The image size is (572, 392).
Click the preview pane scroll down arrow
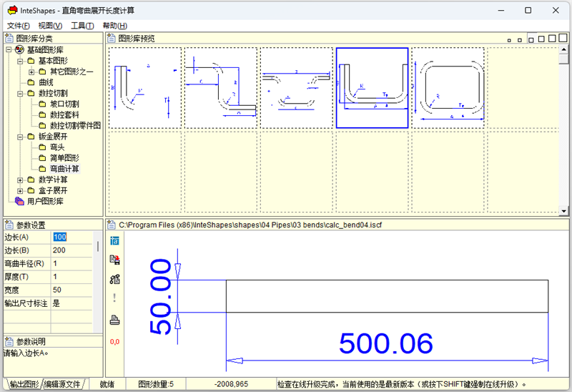tap(564, 210)
